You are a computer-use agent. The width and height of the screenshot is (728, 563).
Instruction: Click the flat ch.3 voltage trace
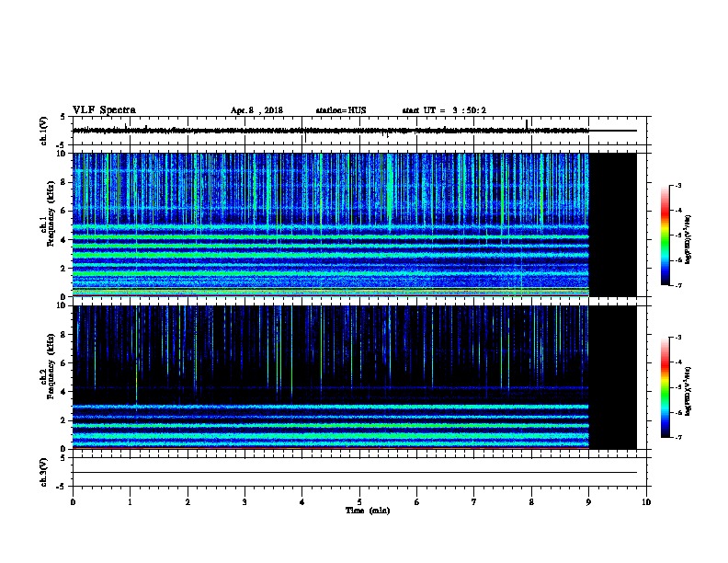(354, 473)
